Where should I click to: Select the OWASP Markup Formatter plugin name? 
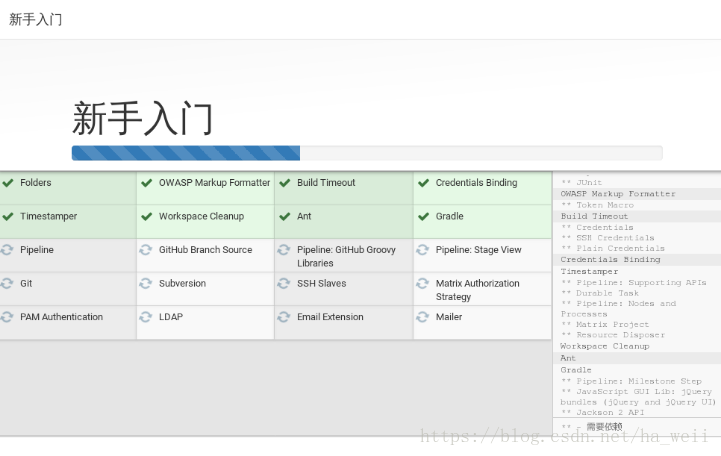tap(214, 182)
